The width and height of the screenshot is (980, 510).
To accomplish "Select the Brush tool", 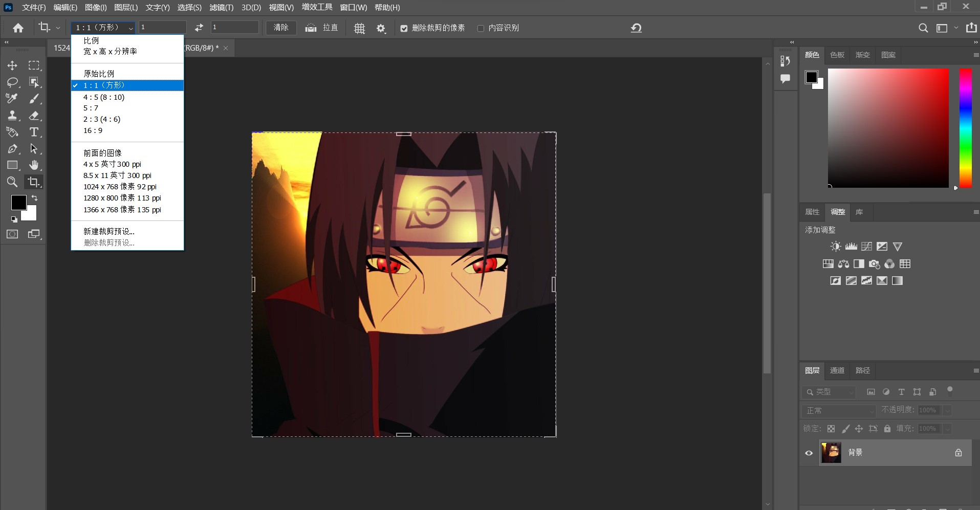I will tap(34, 99).
